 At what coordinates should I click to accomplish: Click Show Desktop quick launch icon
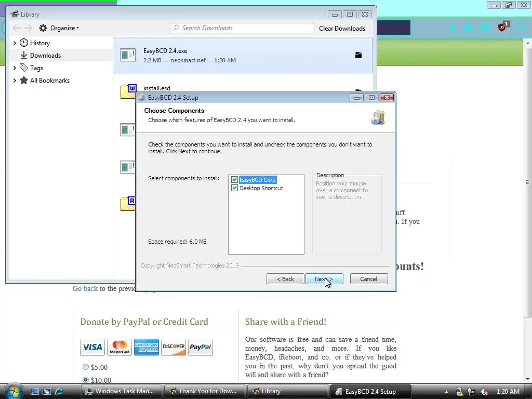pos(35,392)
